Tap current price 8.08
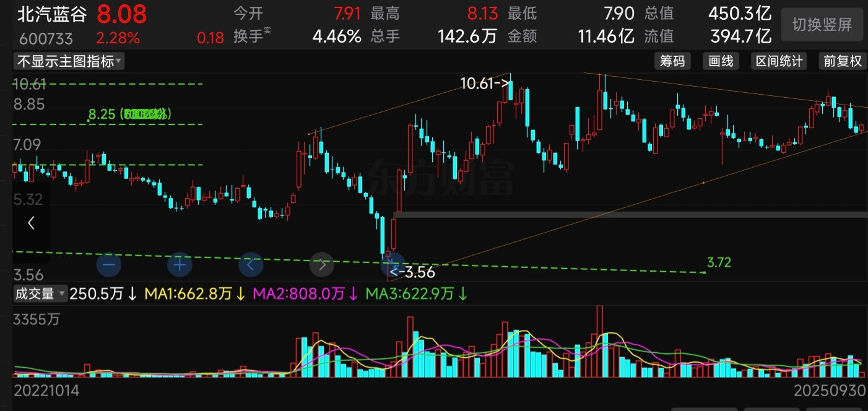 pos(121,13)
